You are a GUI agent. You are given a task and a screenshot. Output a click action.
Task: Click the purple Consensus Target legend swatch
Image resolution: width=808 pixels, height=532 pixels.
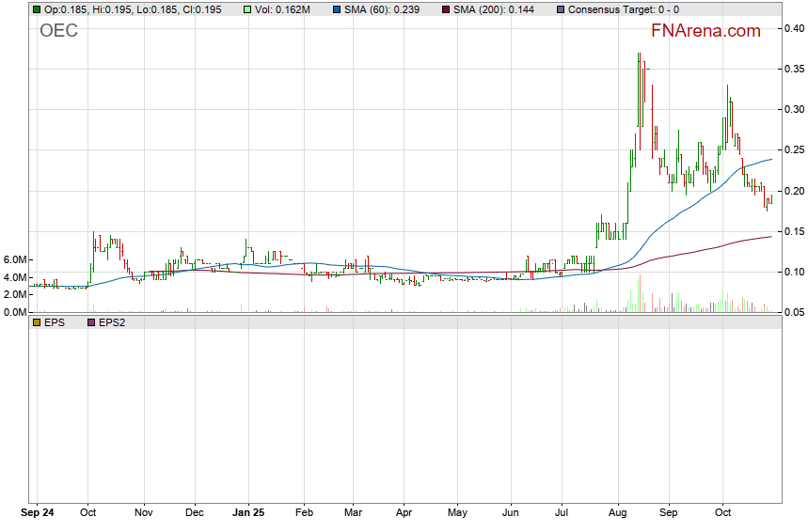[562, 9]
